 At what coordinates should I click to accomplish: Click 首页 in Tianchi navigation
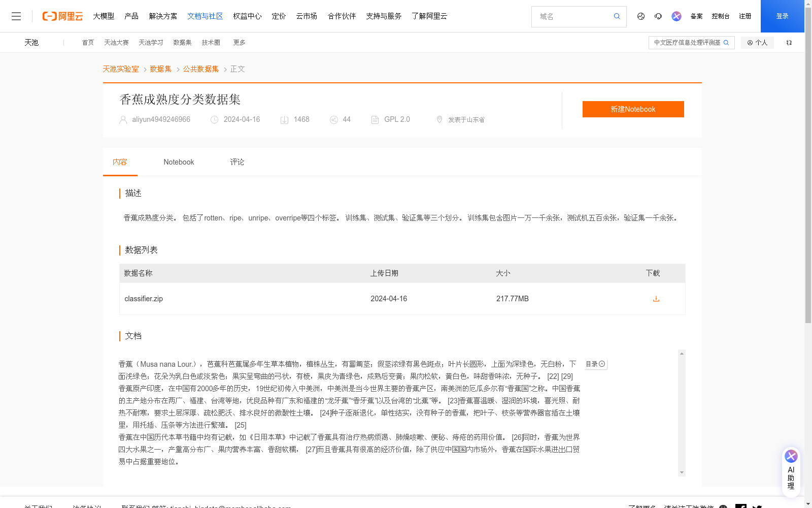pos(88,43)
